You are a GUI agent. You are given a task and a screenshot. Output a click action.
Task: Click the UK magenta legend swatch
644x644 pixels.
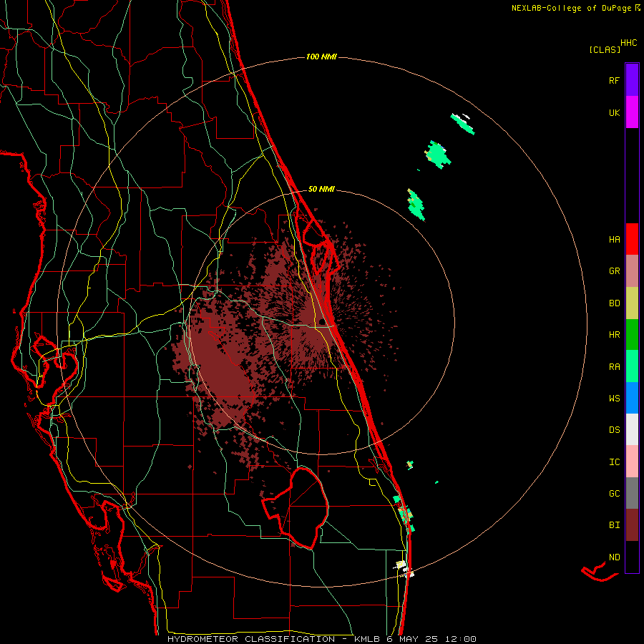[632, 112]
